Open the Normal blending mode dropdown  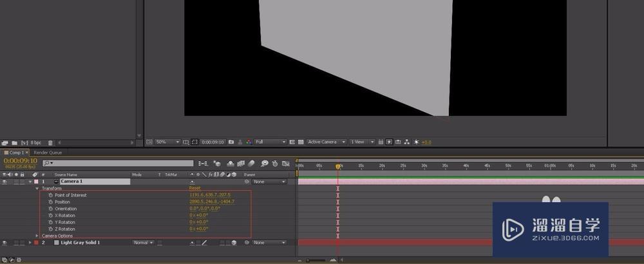(144, 243)
